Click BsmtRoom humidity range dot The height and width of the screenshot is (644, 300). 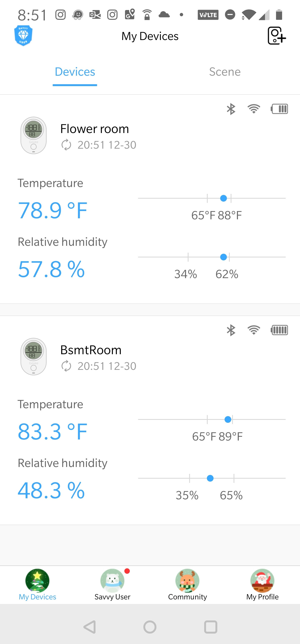click(210, 478)
